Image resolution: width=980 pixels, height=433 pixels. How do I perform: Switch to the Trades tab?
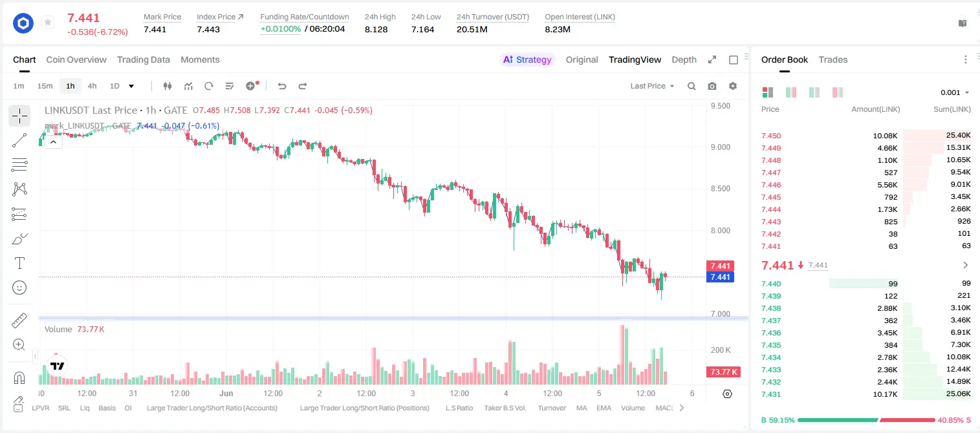[x=833, y=59]
